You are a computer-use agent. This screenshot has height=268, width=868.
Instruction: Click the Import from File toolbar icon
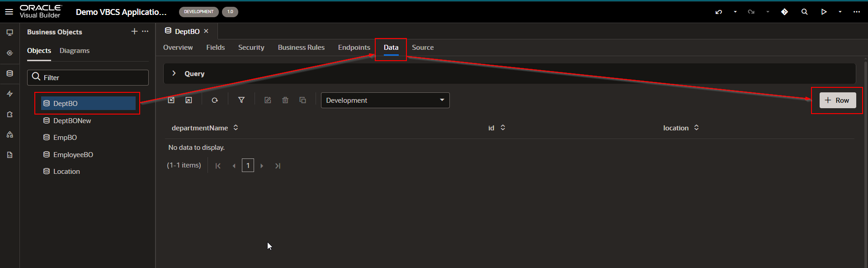(x=171, y=100)
